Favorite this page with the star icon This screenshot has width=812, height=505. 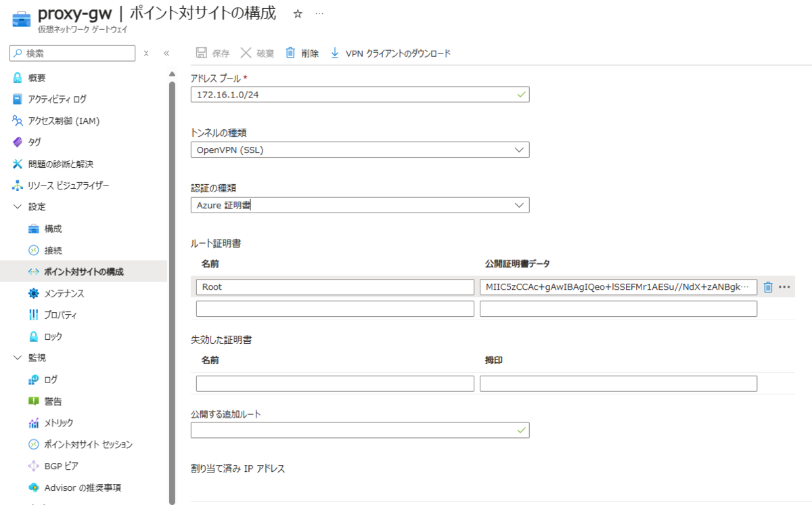(298, 14)
